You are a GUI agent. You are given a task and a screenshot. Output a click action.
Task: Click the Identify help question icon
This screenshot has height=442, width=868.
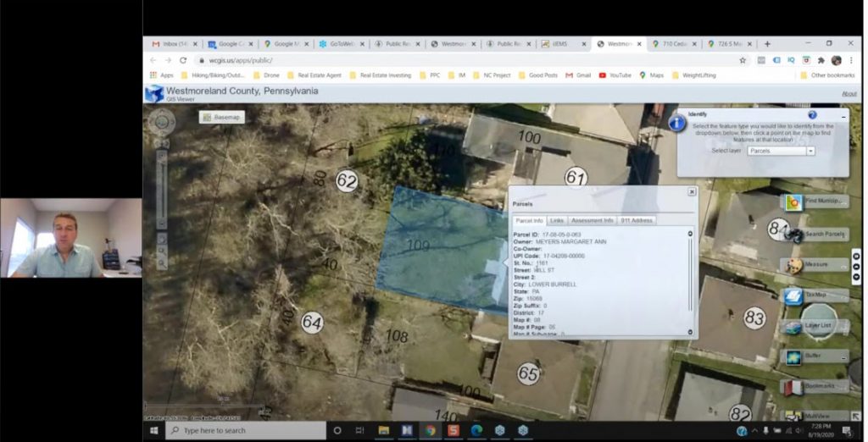[812, 114]
